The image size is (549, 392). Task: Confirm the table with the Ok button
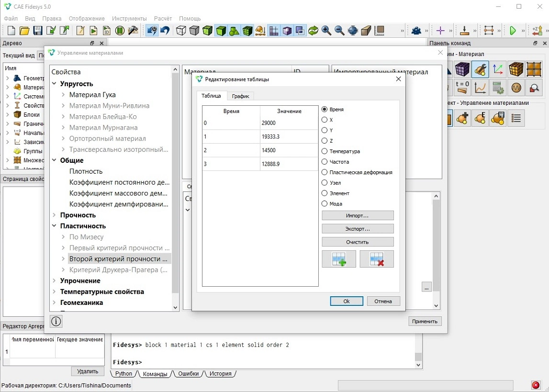point(346,301)
